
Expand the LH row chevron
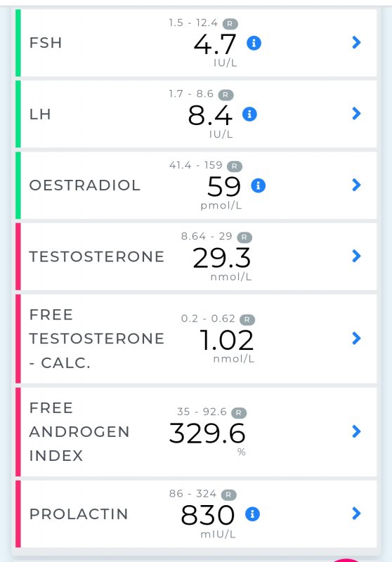pyautogui.click(x=356, y=114)
